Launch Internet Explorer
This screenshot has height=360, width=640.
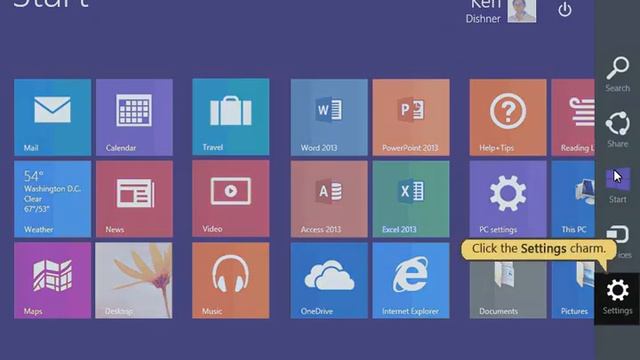click(x=411, y=281)
